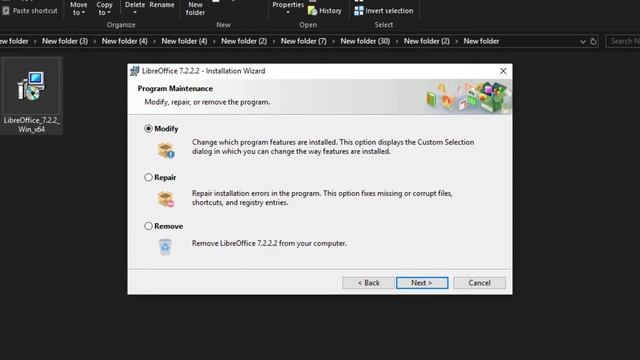Click Rename in Explorer ribbon
The image size is (640, 360).
coord(162,5)
